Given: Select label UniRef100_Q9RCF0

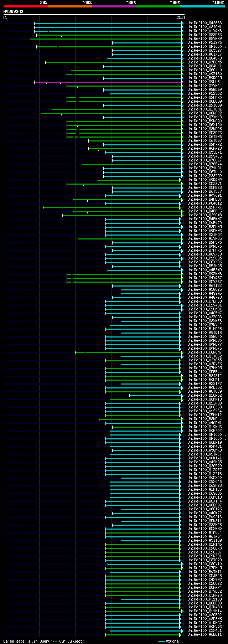Looking at the screenshot, I should coord(204,337).
